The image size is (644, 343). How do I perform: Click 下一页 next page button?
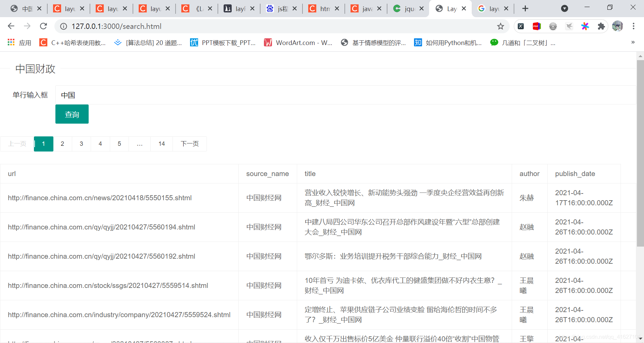190,144
